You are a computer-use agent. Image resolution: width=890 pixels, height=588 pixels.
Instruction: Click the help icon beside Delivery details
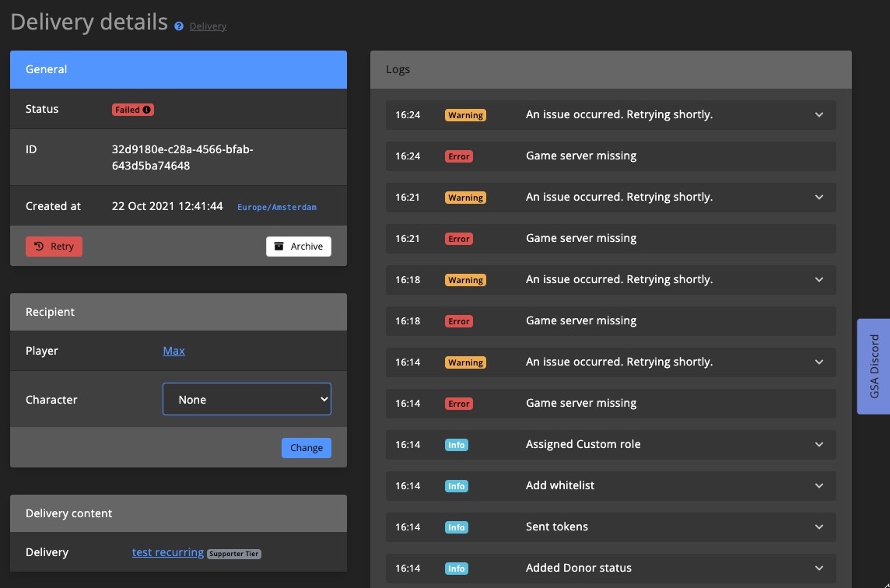pos(178,26)
